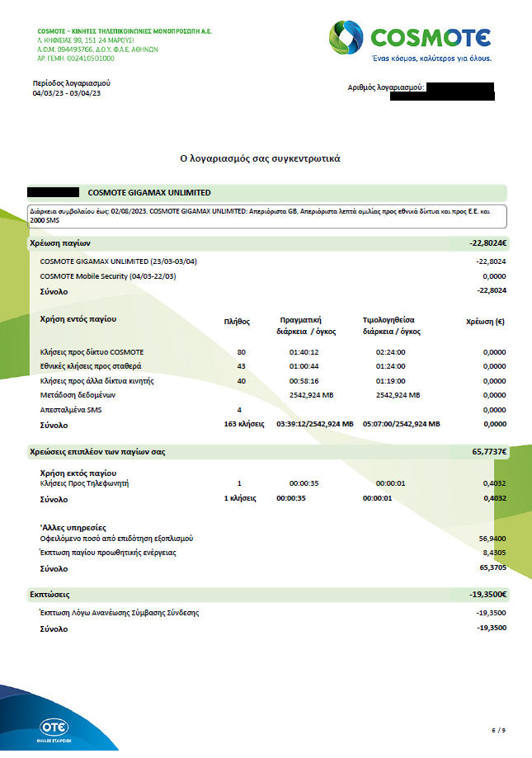Click row label 'Κλήσεις προς άλλα δίκτυα κινητής'

(97, 381)
